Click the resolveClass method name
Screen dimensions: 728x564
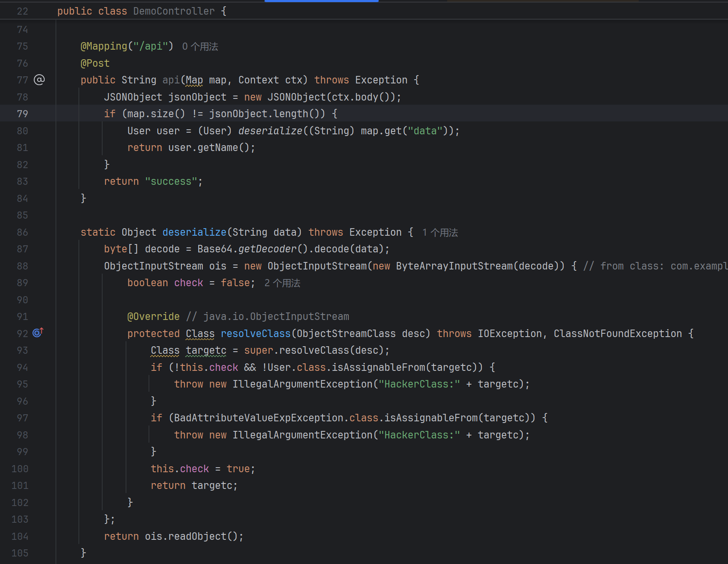point(256,334)
